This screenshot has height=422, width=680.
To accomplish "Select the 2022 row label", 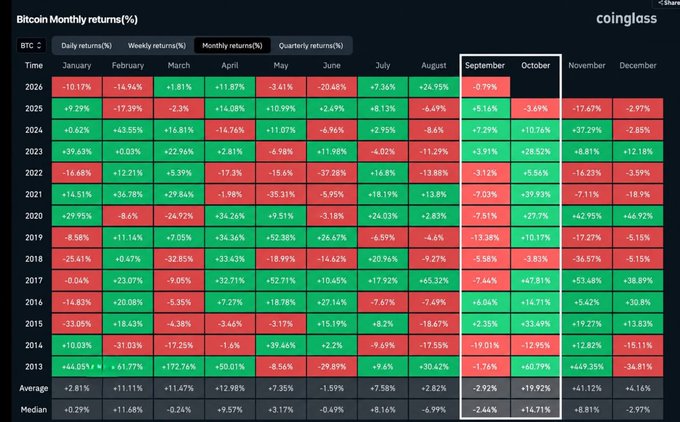I will 34,173.
